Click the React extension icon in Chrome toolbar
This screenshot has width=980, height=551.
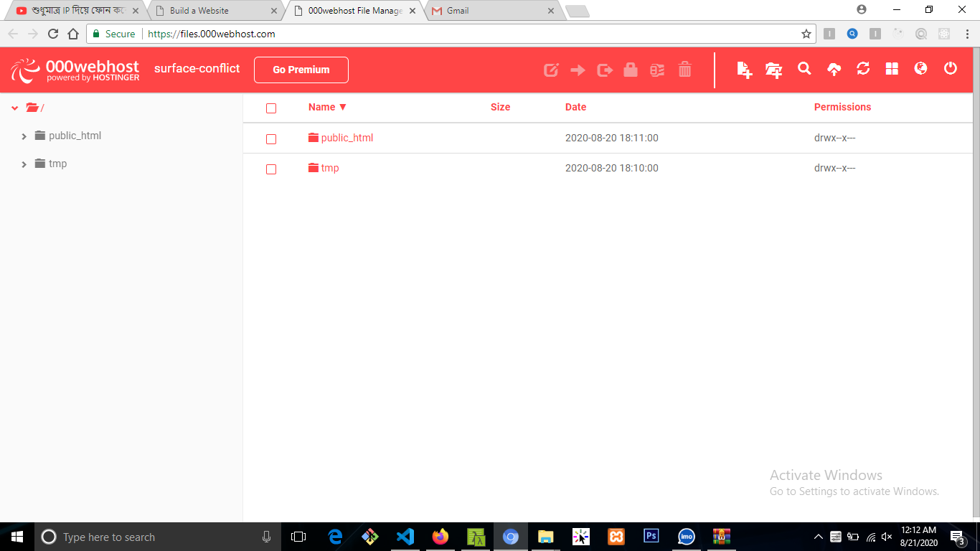click(x=944, y=34)
